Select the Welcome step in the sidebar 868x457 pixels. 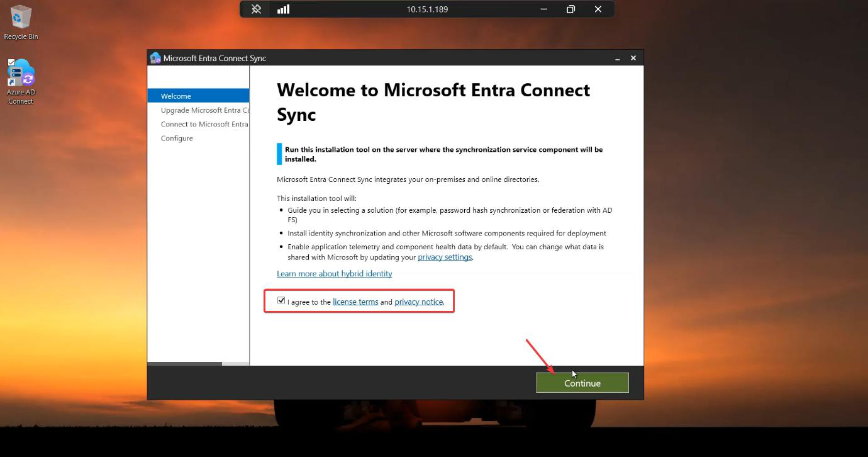click(x=198, y=96)
